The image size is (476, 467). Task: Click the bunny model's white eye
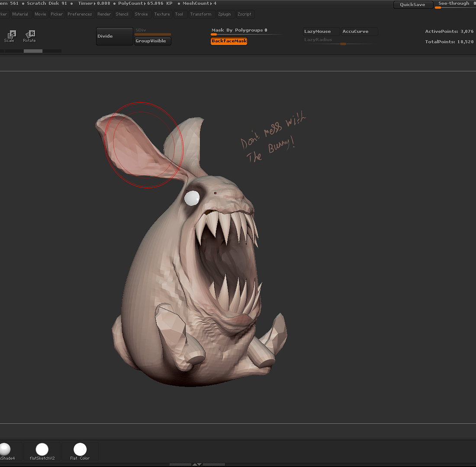(192, 198)
